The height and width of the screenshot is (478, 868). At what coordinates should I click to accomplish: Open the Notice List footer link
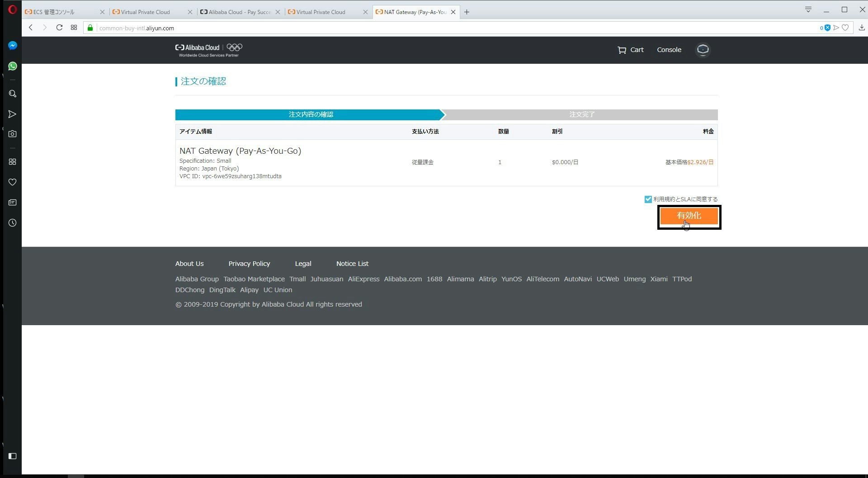point(352,264)
